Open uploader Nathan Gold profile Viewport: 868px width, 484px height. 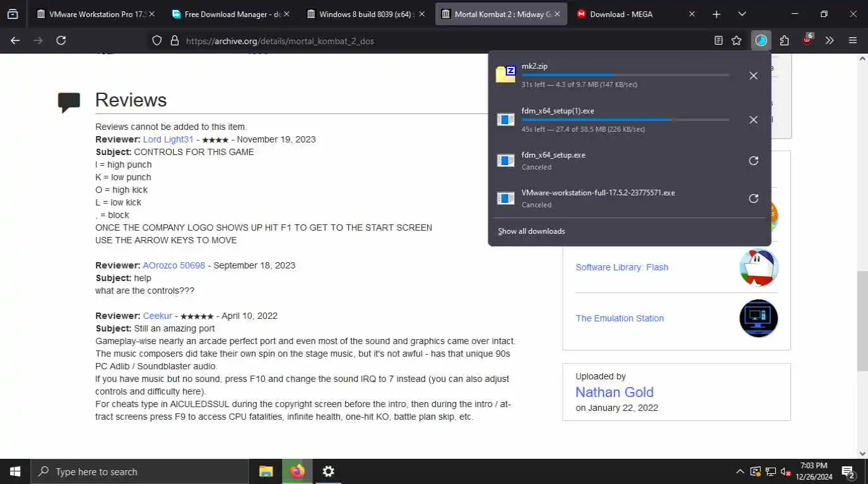pos(614,392)
